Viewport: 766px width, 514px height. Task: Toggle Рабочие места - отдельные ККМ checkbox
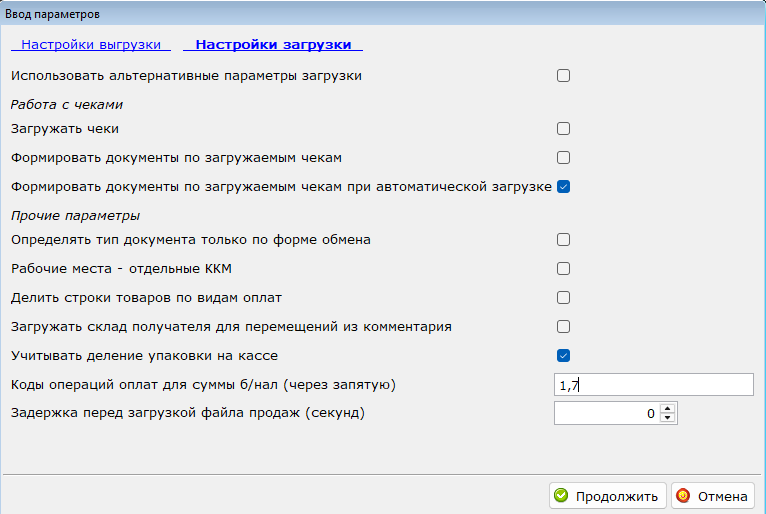[563, 269]
